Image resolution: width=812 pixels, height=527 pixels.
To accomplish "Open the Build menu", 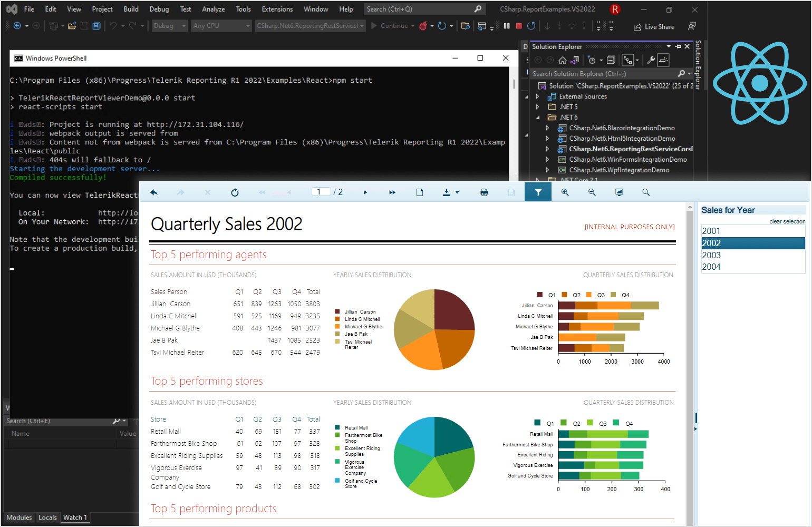I will [131, 9].
